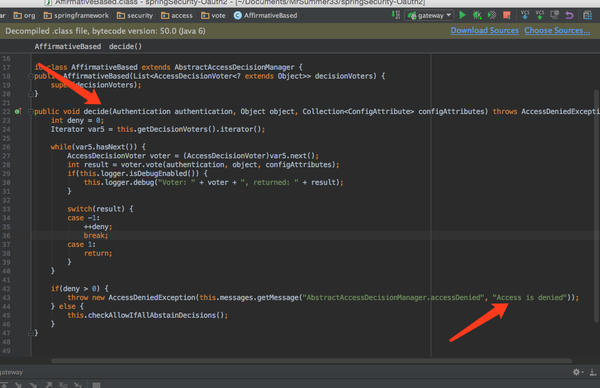Start debugging with the green bug icon
The width and height of the screenshot is (600, 388).
pyautogui.click(x=477, y=15)
